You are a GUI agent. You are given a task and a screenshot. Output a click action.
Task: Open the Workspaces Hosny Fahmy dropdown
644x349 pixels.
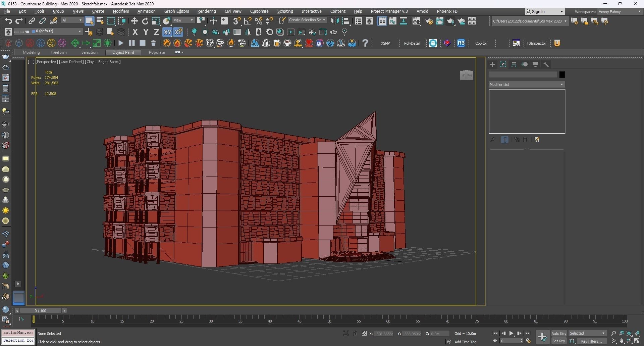pos(620,12)
